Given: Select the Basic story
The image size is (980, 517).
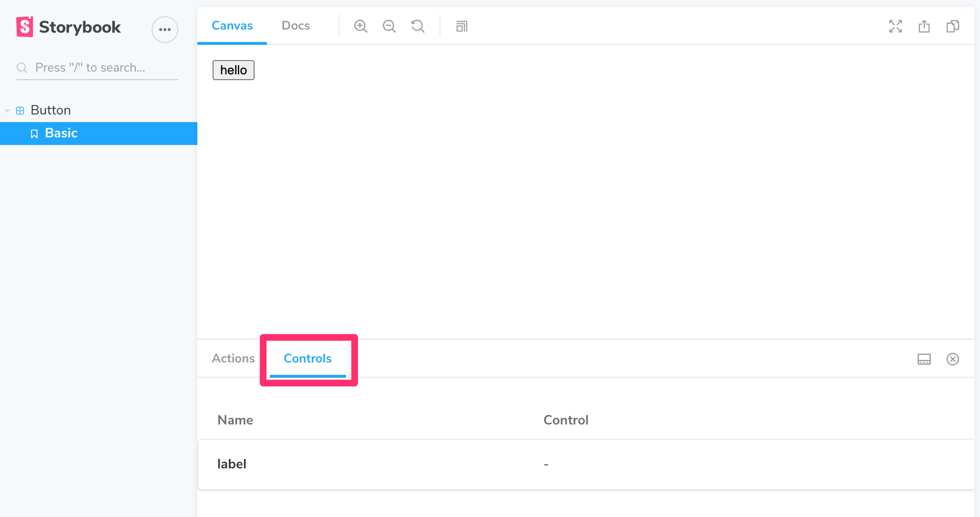Looking at the screenshot, I should point(61,133).
